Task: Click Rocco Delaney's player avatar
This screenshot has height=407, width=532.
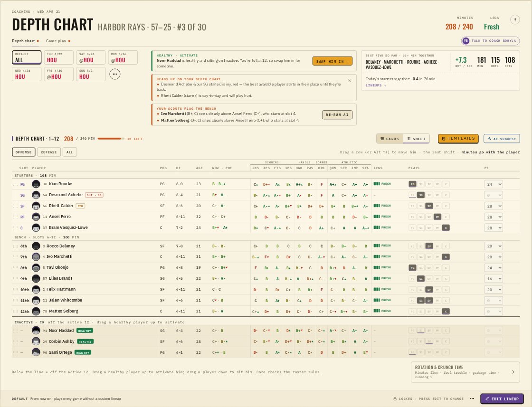Action: pyautogui.click(x=36, y=246)
